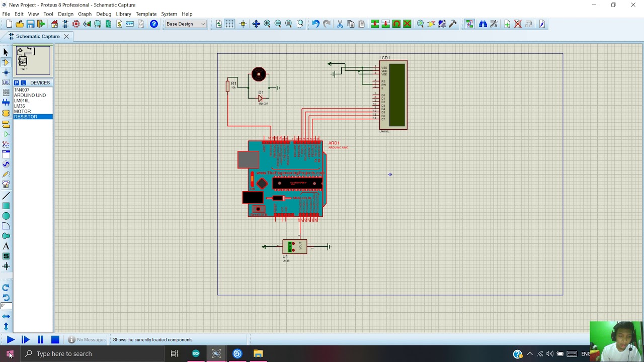Redraw the display with the refresh icon

point(219,24)
